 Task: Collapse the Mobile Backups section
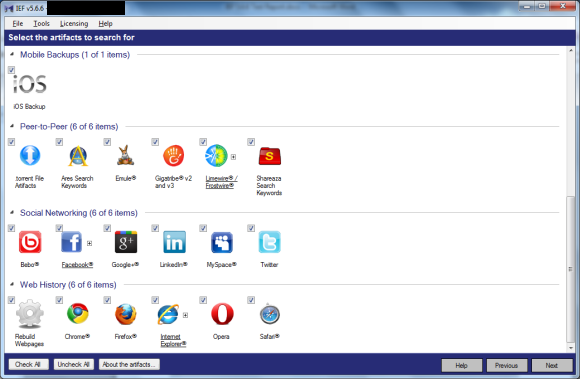12,54
